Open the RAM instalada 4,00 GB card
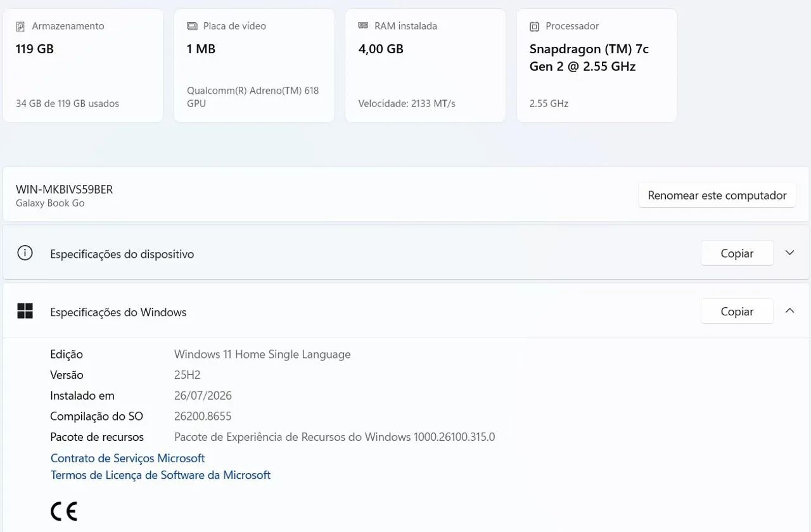The height and width of the screenshot is (532, 811). (425, 65)
